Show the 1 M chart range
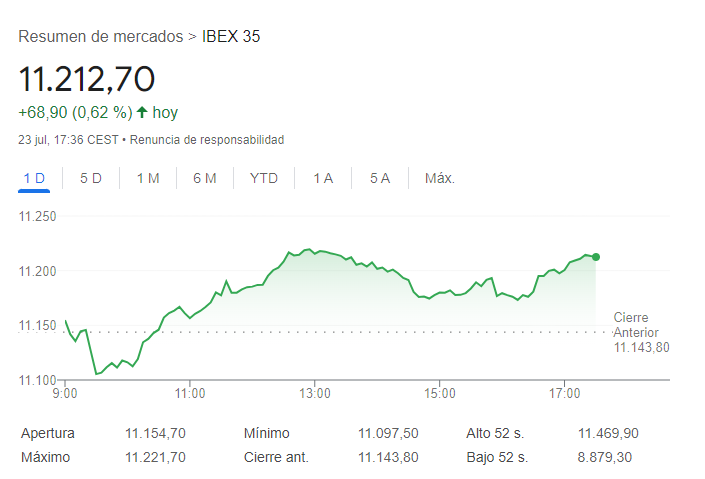 click(148, 178)
